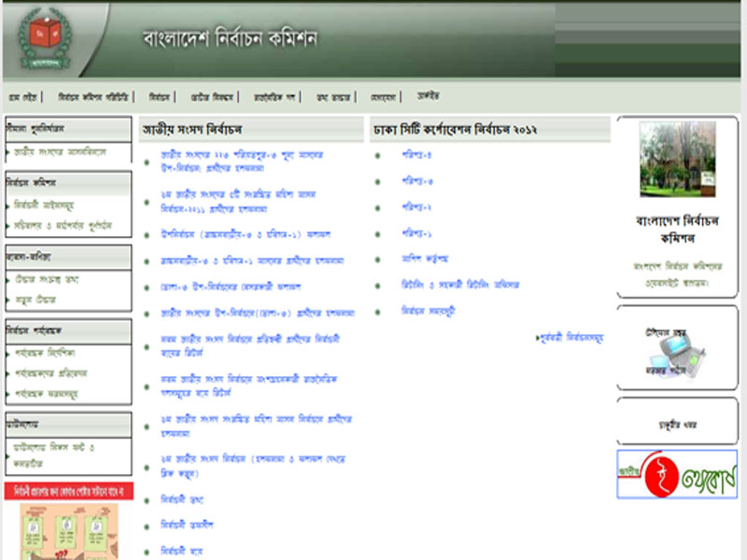The height and width of the screenshot is (560, 747).
Task: Open ৯ম জাতীয় সংসদ নির্বাচন (হলফনামা ও ফলাফল) link
Action: point(253,466)
